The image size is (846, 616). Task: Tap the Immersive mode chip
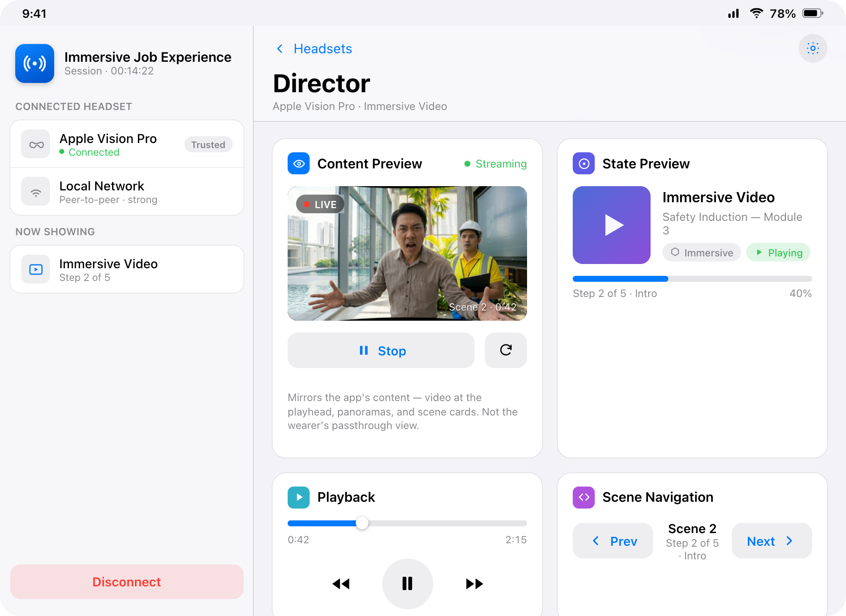[702, 253]
